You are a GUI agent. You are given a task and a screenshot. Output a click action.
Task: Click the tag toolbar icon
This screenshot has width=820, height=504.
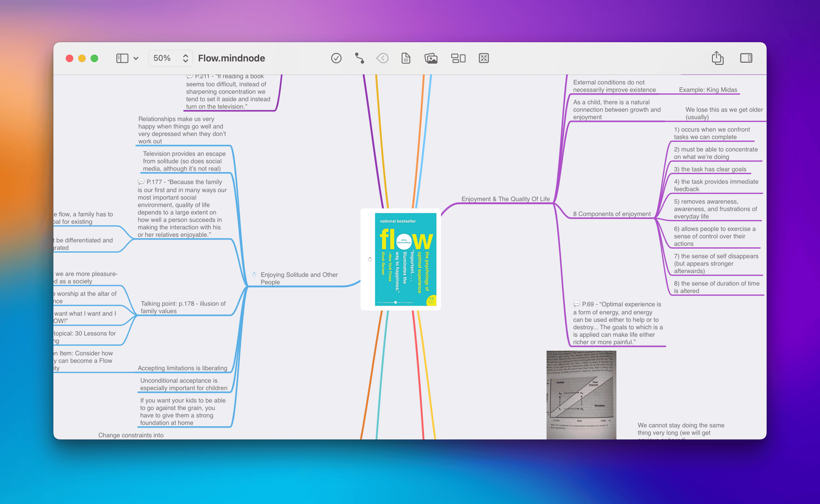(x=382, y=58)
